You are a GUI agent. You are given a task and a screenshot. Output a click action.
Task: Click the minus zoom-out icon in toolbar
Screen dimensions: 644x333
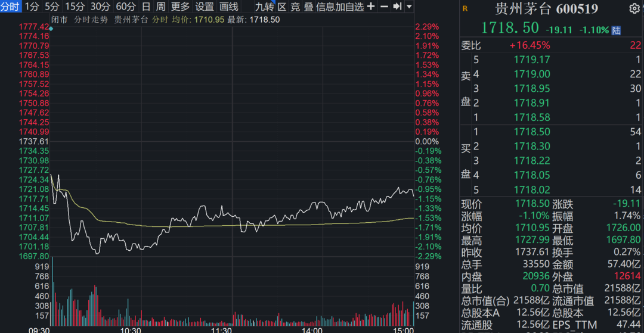tap(383, 7)
